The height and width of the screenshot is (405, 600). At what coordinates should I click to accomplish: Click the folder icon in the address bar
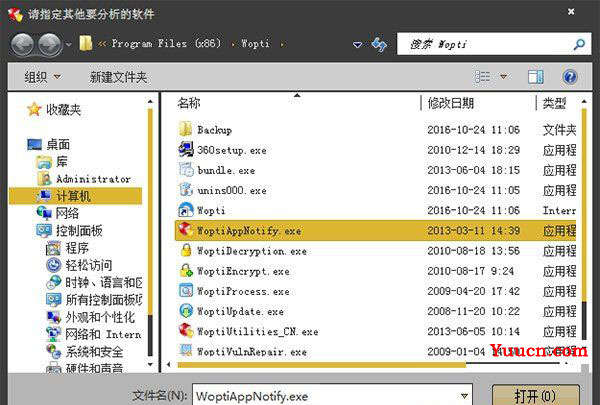pyautogui.click(x=86, y=43)
